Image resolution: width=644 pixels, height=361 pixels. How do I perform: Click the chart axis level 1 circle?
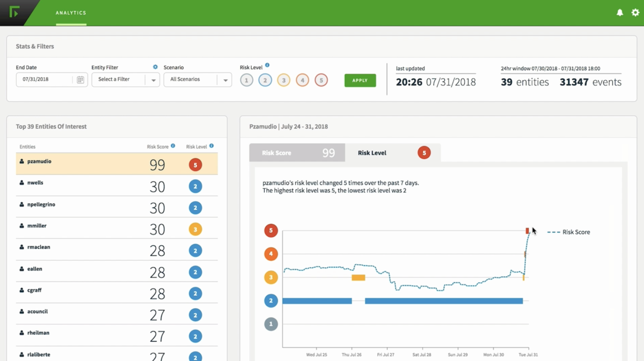[271, 324]
